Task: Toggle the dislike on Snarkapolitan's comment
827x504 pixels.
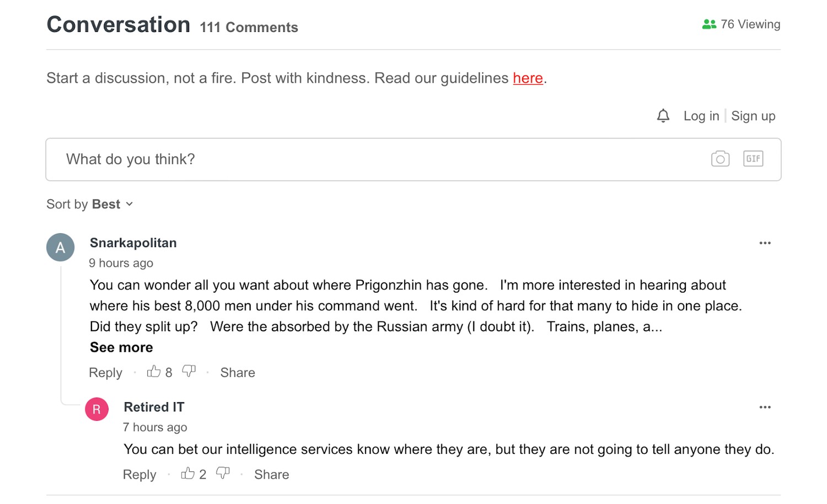Action: [x=189, y=371]
